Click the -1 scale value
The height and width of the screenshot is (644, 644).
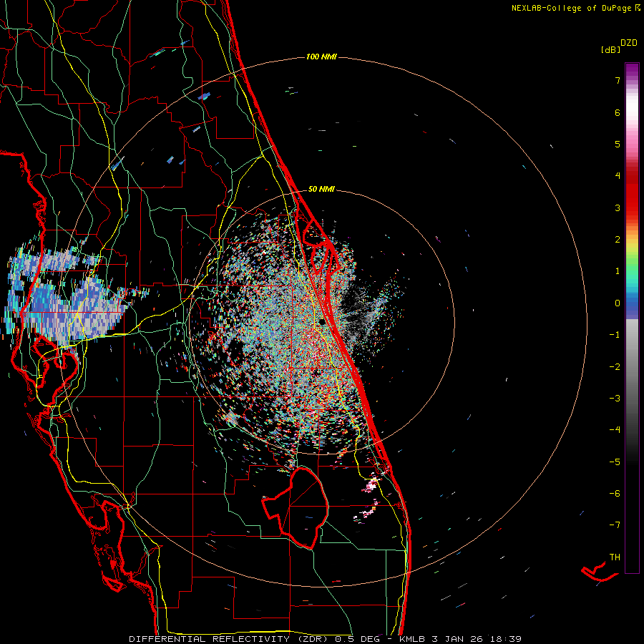tap(615, 335)
